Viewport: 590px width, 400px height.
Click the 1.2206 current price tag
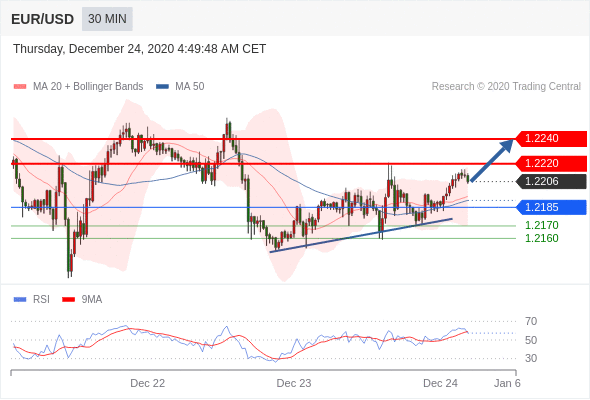point(551,181)
